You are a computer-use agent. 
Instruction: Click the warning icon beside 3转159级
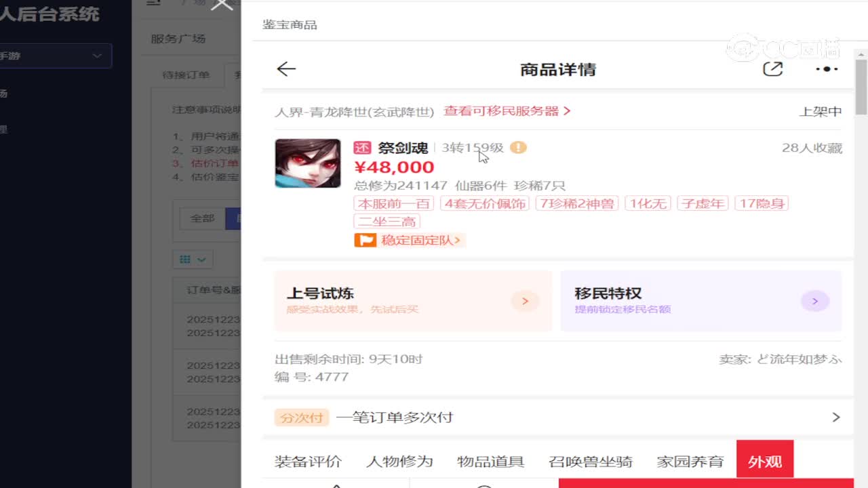click(x=519, y=148)
